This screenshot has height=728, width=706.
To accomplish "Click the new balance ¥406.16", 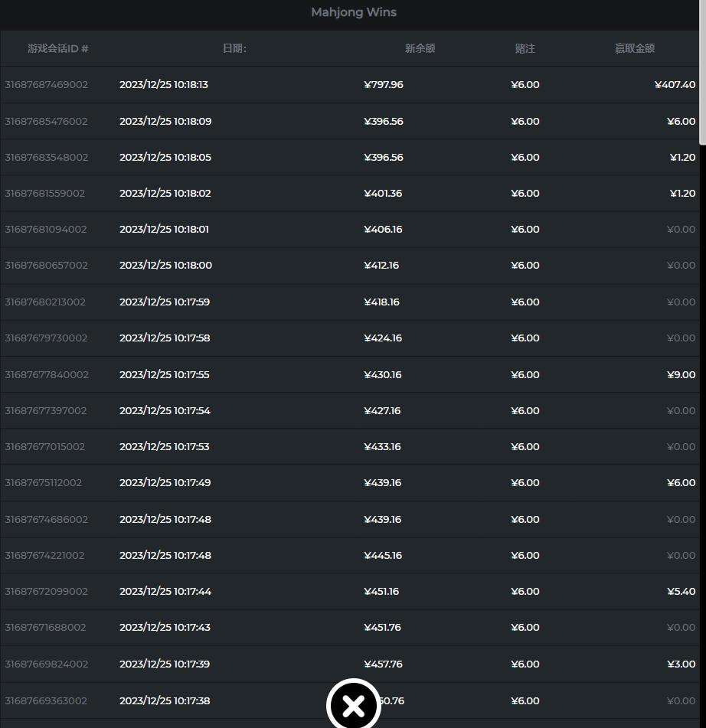I will click(x=383, y=230).
